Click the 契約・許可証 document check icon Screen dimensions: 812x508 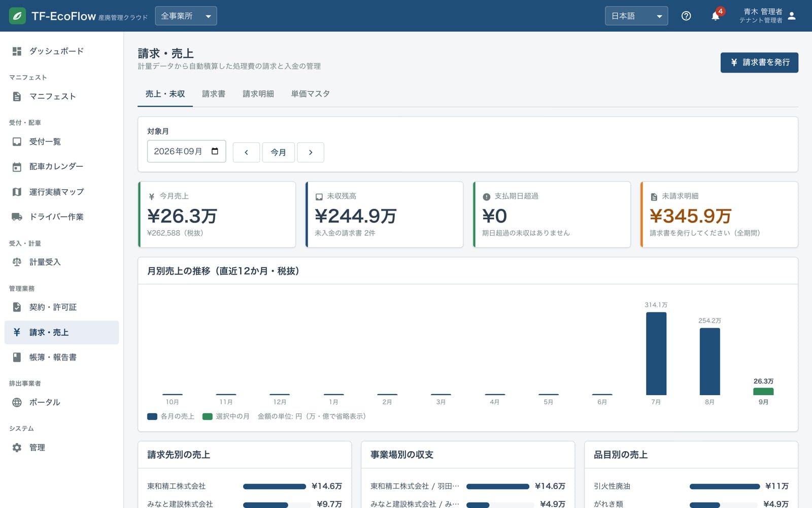coord(17,307)
